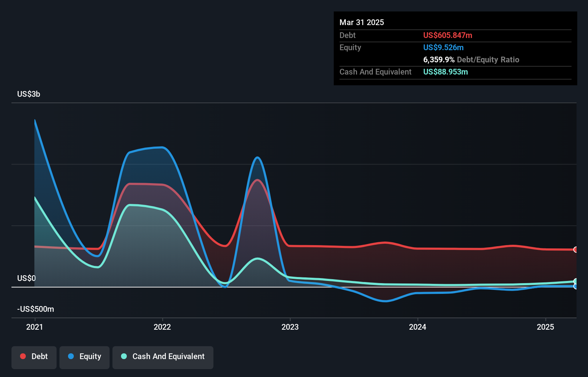
Task: Click the red Debt endpoint marker
Action: pyautogui.click(x=575, y=249)
